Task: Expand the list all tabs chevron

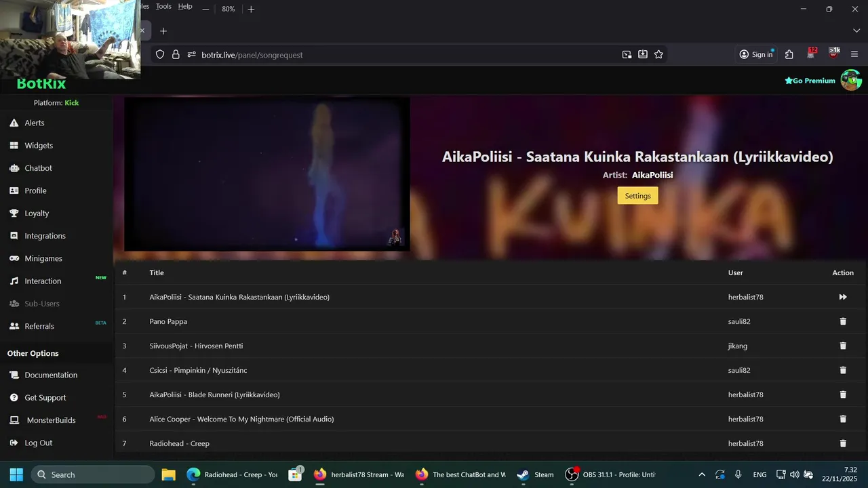Action: (x=856, y=31)
